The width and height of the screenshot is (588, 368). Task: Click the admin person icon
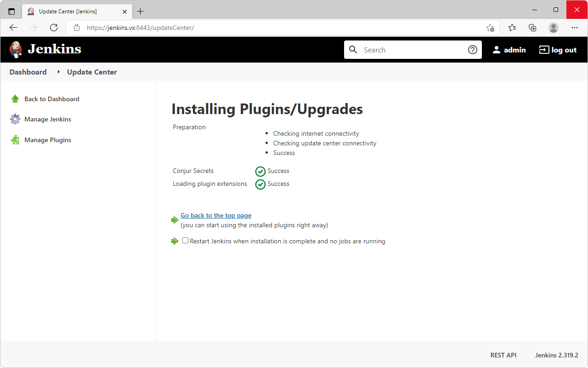(x=496, y=50)
